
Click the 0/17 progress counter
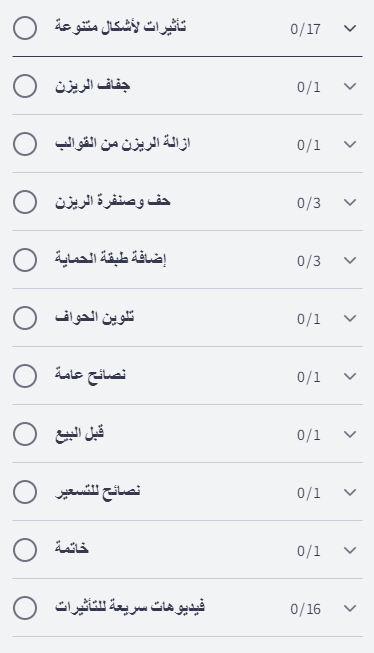click(305, 29)
